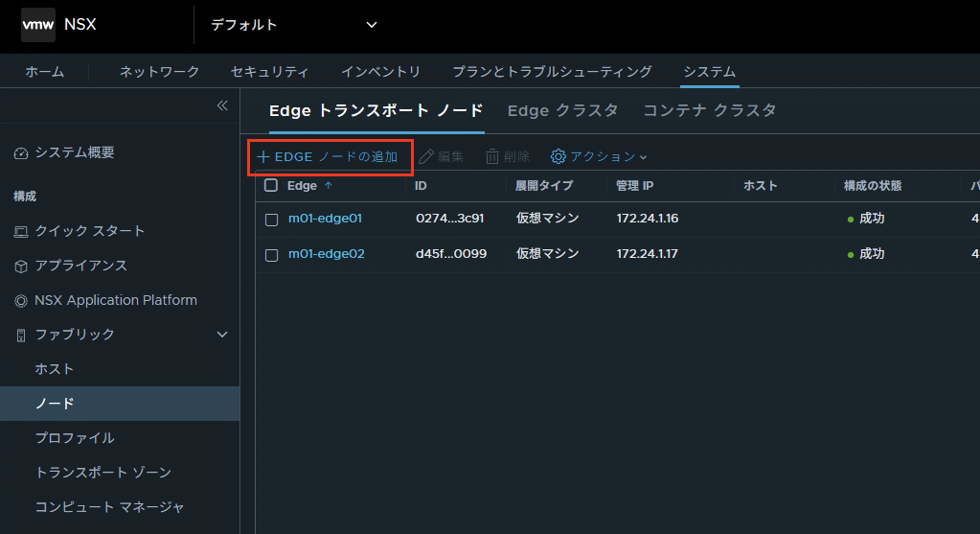Viewport: 980px width, 534px height.
Task: Open the m01-edge01 link
Action: click(325, 219)
